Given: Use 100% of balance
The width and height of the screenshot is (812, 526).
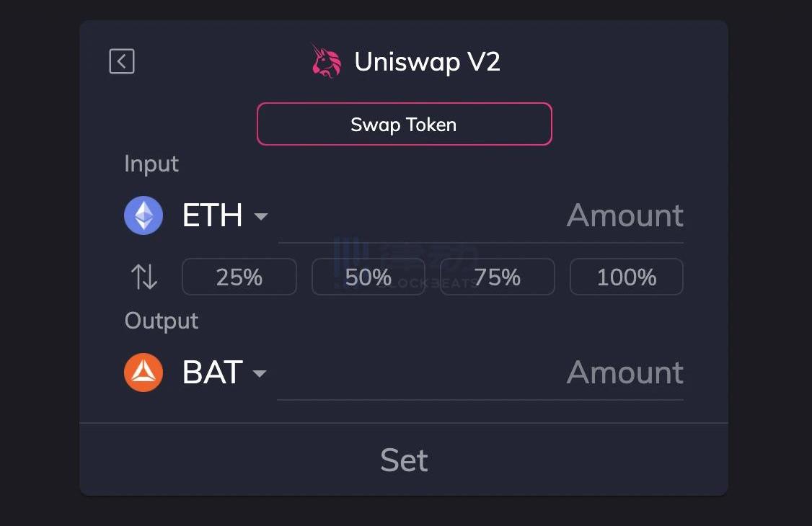Looking at the screenshot, I should 627,277.
